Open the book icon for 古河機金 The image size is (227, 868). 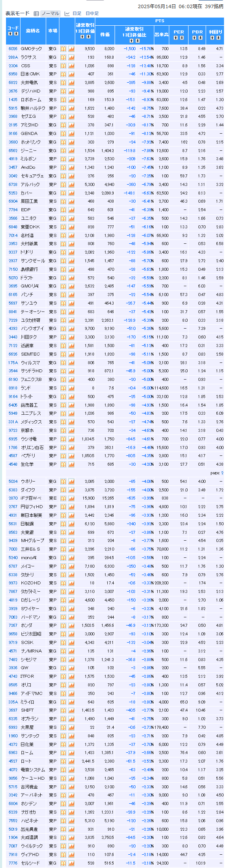pyautogui.click(x=63, y=787)
